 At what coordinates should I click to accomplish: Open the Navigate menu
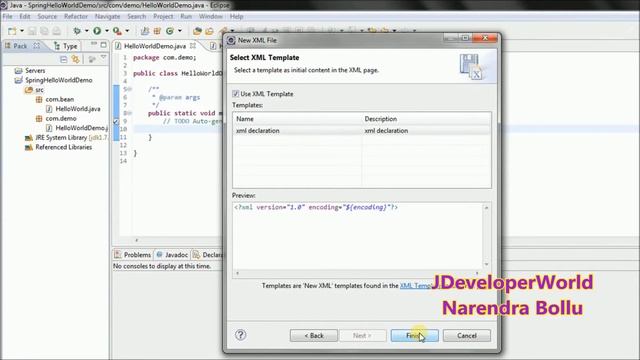tap(107, 17)
